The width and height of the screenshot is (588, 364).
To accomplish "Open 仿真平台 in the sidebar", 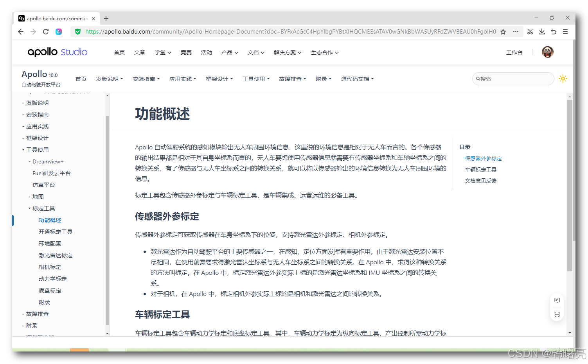I will click(x=44, y=185).
